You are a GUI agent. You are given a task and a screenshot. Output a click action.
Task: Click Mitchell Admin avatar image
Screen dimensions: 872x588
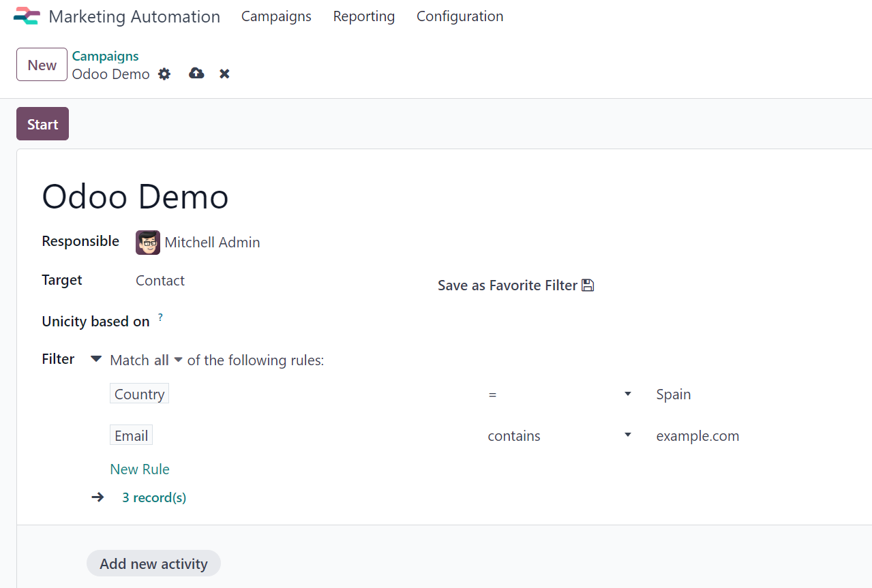click(148, 243)
